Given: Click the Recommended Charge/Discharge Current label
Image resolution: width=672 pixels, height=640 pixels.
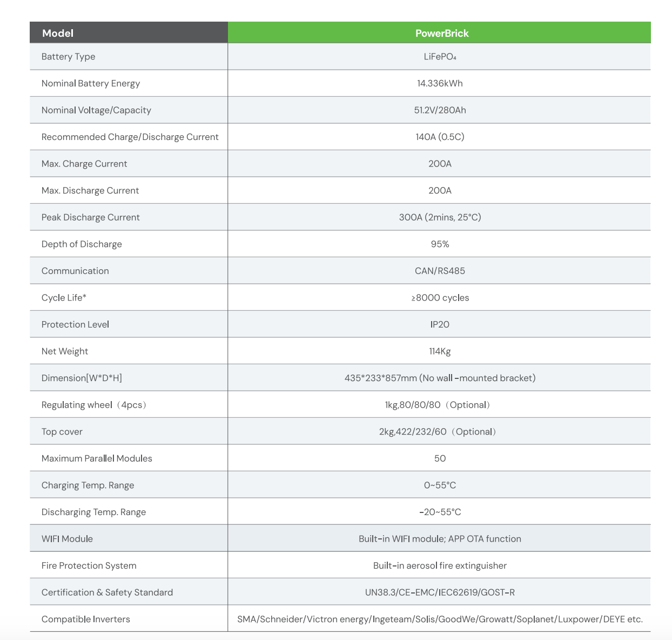Looking at the screenshot, I should click(130, 137).
